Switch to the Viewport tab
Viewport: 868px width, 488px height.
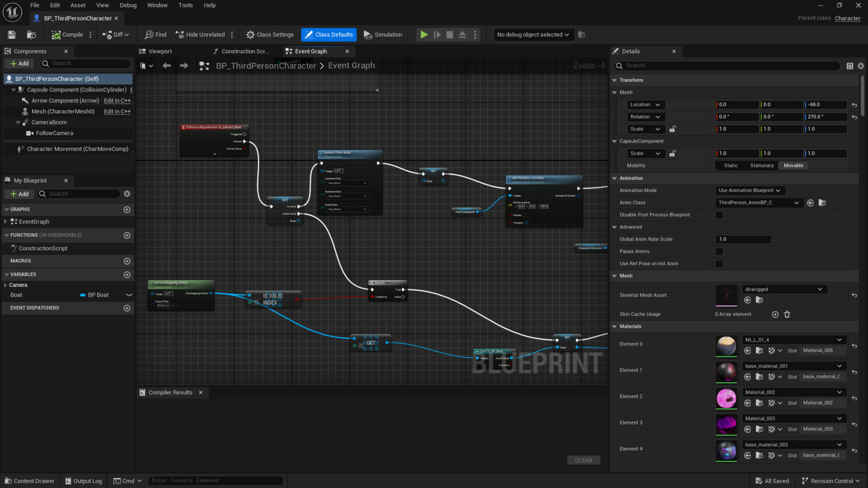pos(160,52)
